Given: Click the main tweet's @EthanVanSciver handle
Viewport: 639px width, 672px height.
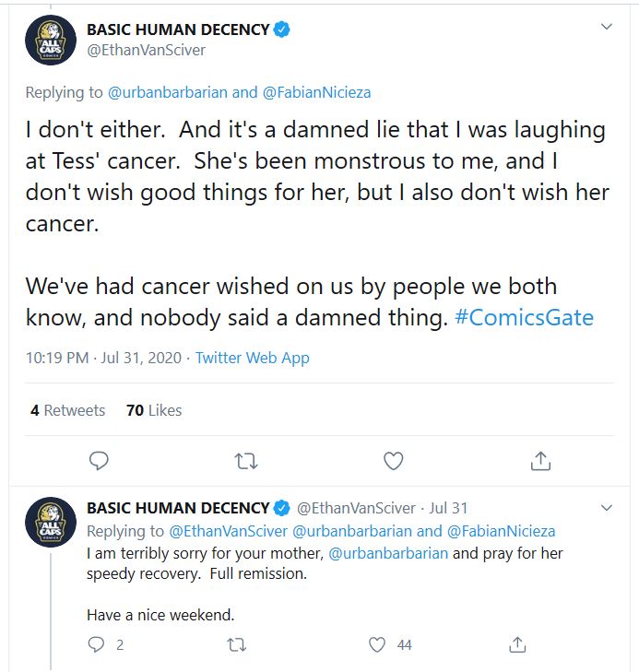Looking at the screenshot, I should (x=146, y=50).
